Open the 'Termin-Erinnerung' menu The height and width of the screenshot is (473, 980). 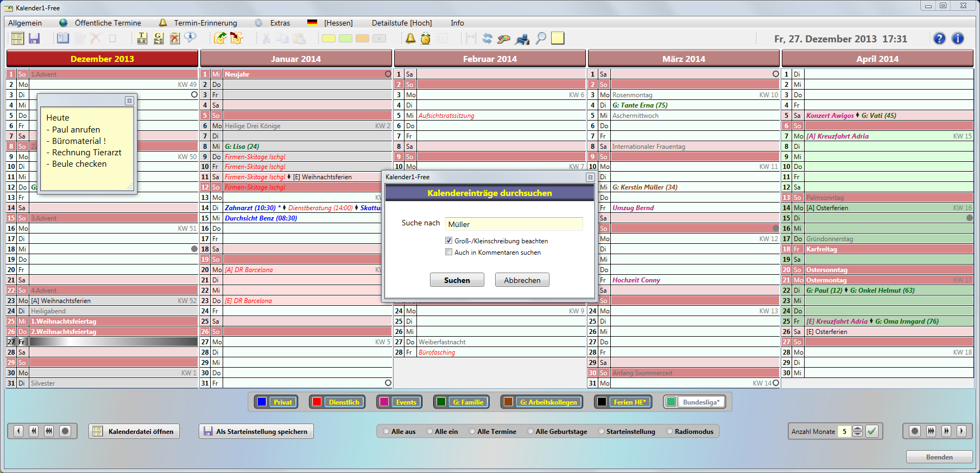point(205,23)
